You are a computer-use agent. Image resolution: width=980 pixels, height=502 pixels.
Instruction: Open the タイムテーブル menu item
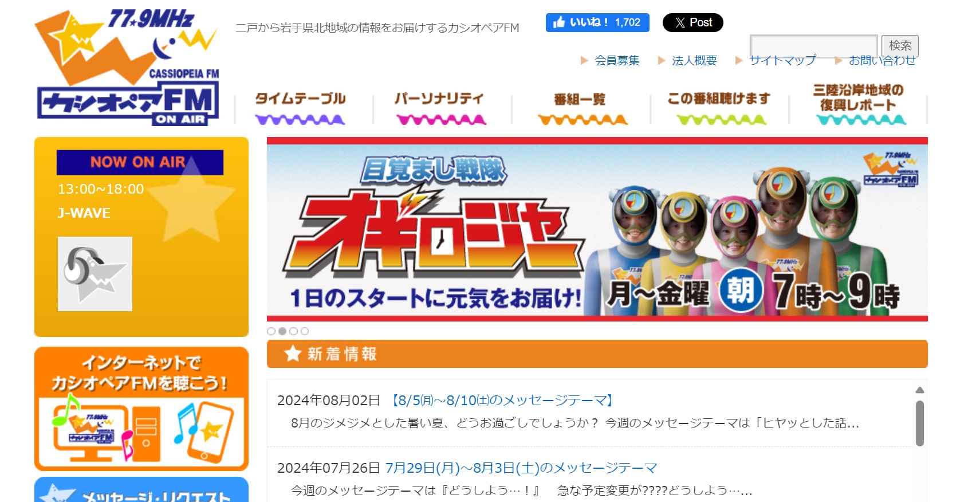coord(300,107)
